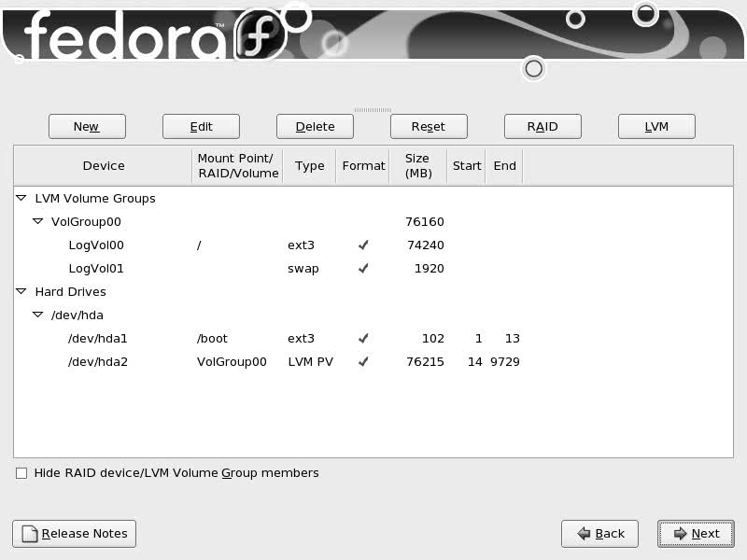
Task: Click the Format column header
Action: (x=363, y=166)
